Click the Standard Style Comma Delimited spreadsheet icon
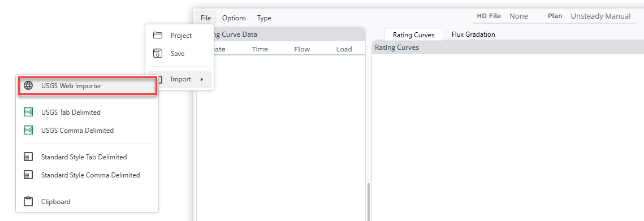This screenshot has height=221, width=644. 28,175
